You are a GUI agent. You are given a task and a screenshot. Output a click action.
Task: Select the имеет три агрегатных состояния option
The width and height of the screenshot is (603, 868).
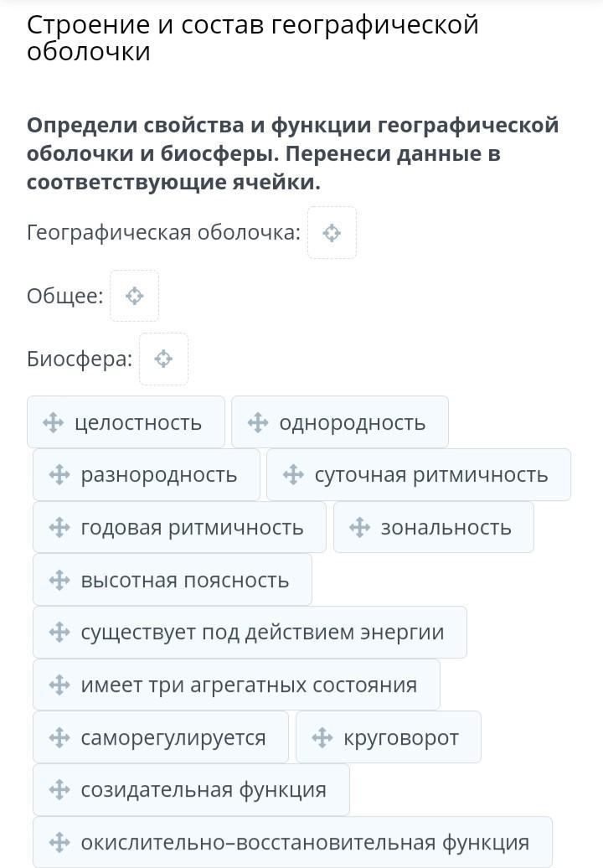[x=248, y=685]
